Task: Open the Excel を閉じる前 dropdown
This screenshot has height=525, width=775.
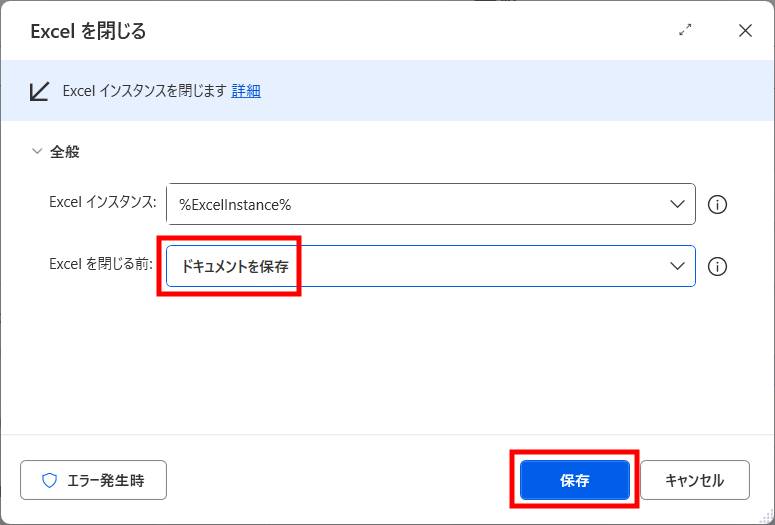Action: pyautogui.click(x=431, y=266)
